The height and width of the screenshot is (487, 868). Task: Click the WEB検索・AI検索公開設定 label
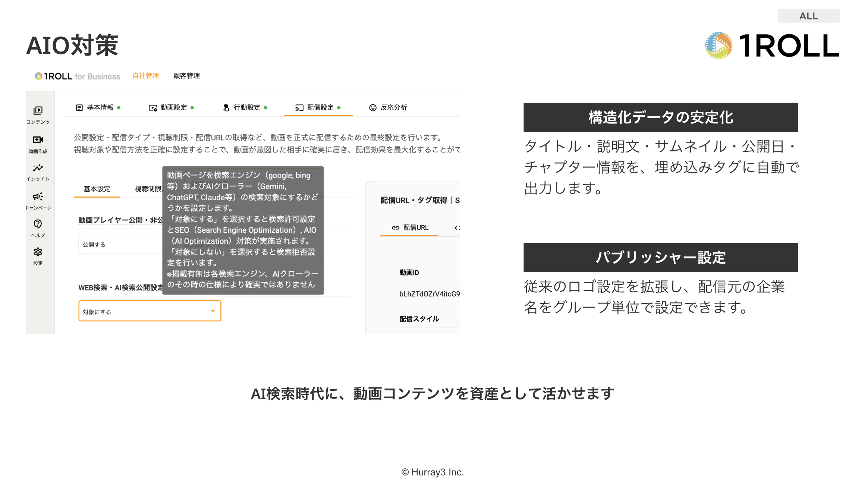pos(121,288)
